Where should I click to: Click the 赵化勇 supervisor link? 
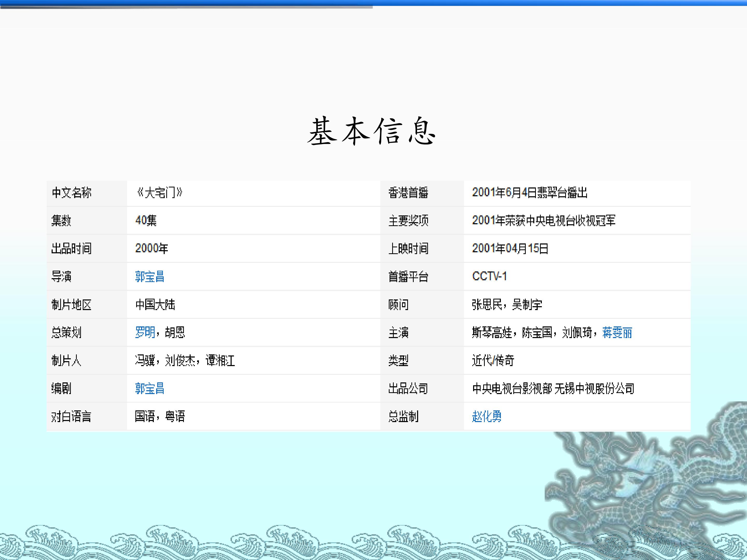coord(487,417)
